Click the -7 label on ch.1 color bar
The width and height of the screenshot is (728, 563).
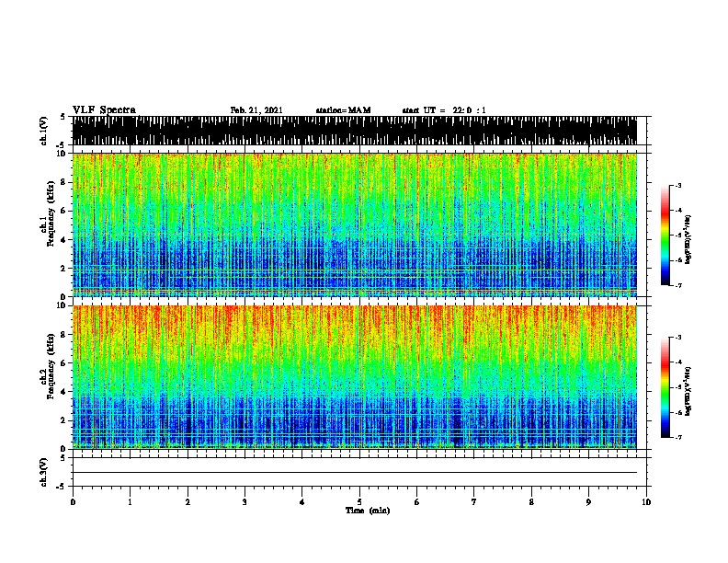(677, 286)
